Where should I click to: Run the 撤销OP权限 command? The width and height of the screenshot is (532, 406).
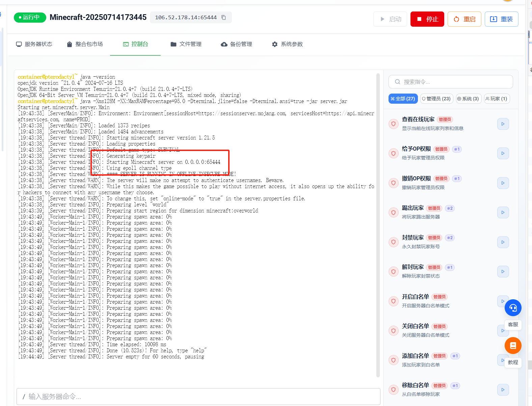(503, 183)
